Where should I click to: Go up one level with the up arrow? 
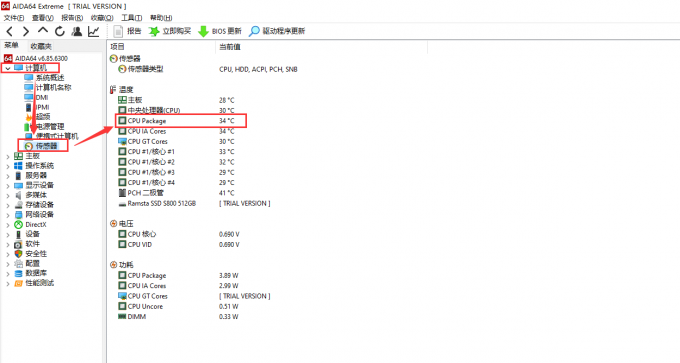(x=42, y=30)
